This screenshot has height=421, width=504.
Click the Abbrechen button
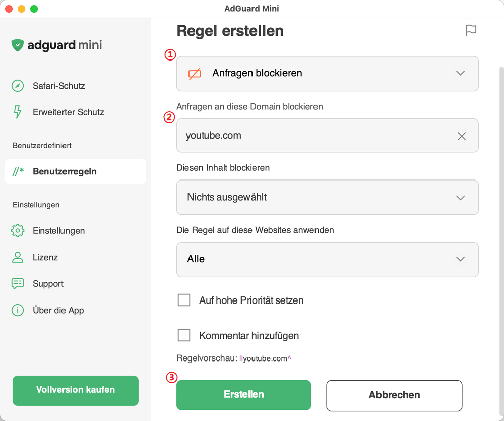394,396
